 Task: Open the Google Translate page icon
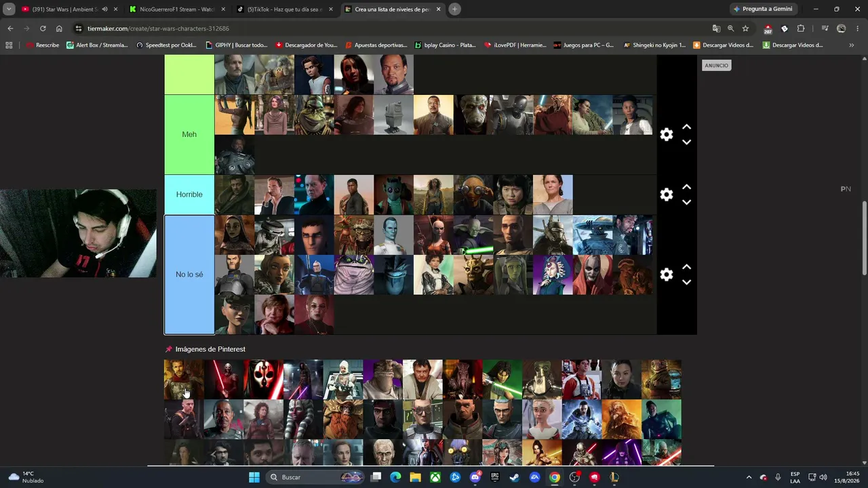pyautogui.click(x=716, y=28)
